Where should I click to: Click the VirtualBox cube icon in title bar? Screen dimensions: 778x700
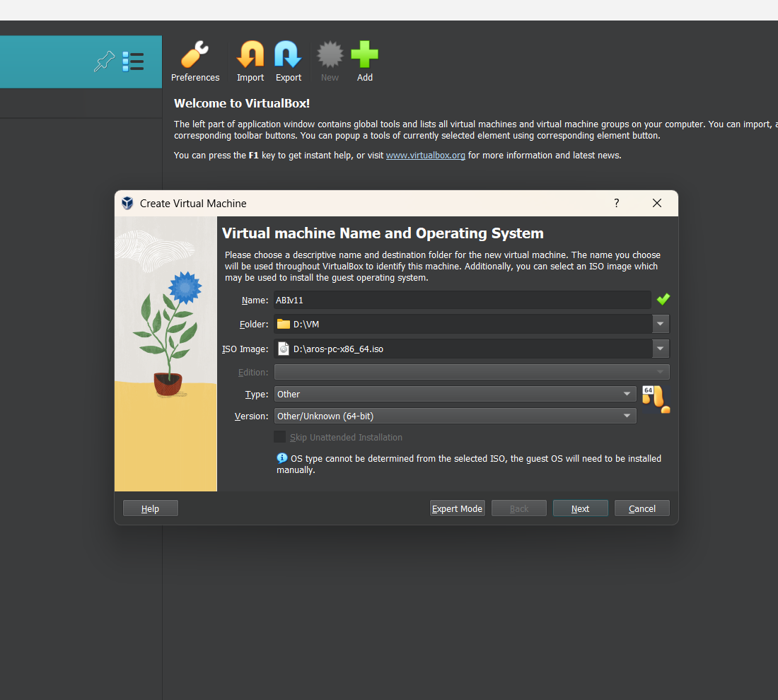(127, 203)
